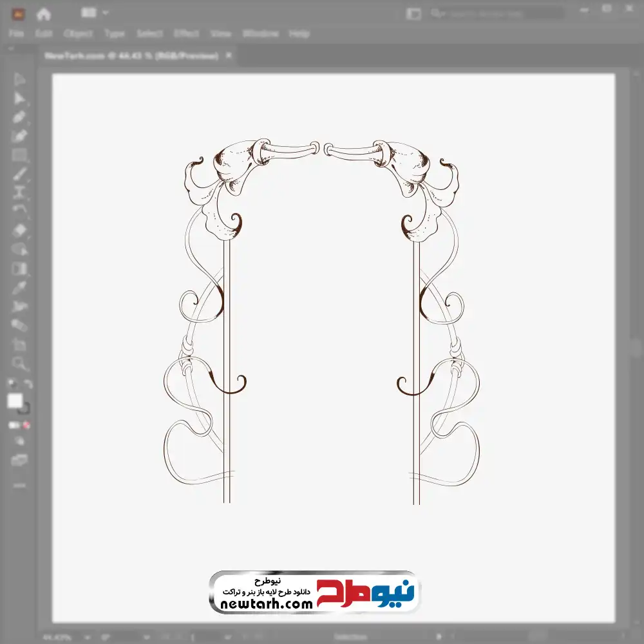Viewport: 644px width, 644px height.
Task: Go to the Home screen icon
Action: click(x=43, y=14)
